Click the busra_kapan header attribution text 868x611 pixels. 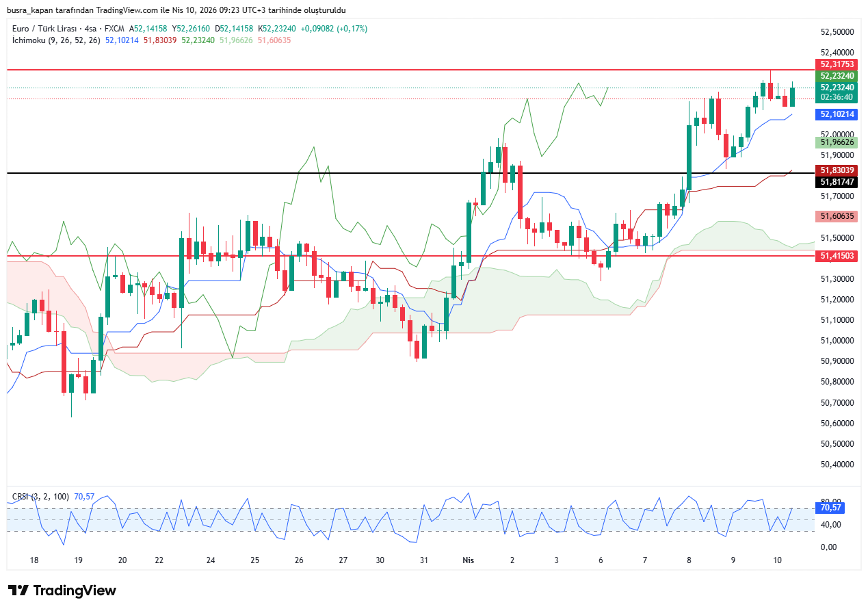click(x=176, y=10)
